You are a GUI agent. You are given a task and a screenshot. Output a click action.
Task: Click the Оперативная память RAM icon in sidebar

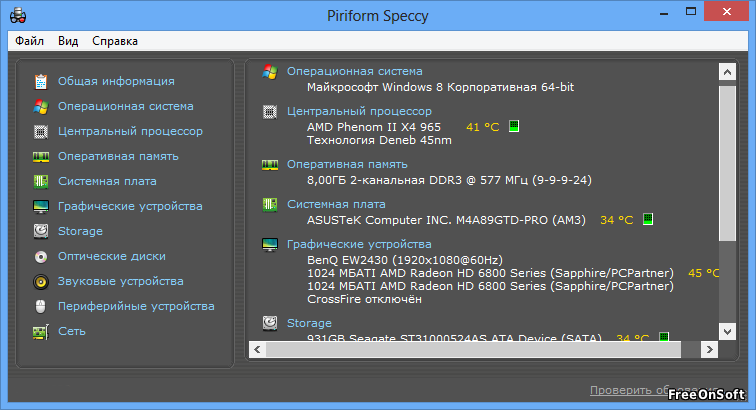pos(41,157)
